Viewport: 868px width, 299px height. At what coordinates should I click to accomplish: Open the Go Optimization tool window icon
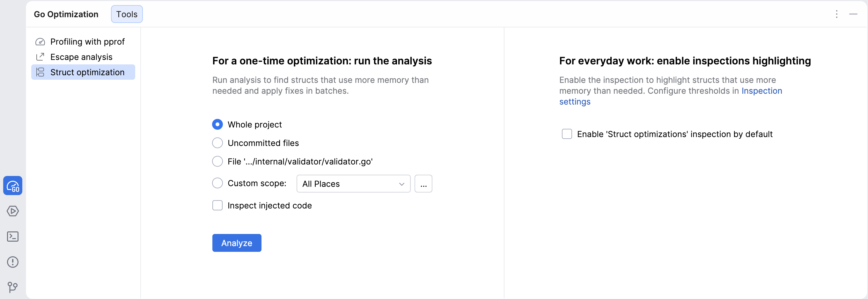[13, 186]
